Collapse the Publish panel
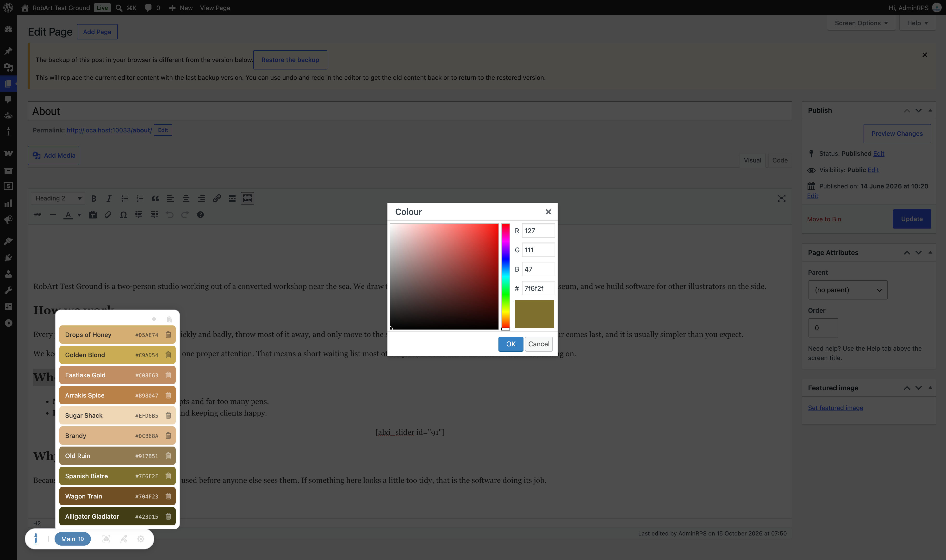Screen dimensions: 946x560 (930, 110)
